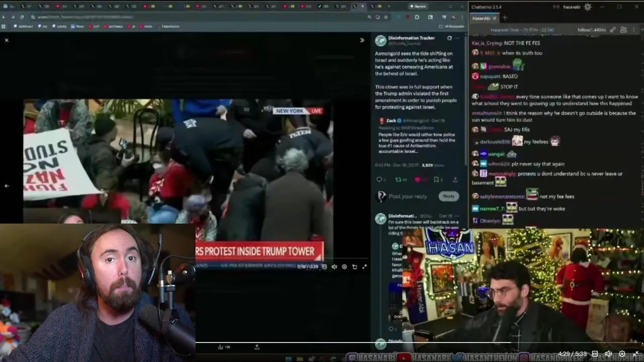
Task: Mute the tweet video audio
Action: point(334,266)
